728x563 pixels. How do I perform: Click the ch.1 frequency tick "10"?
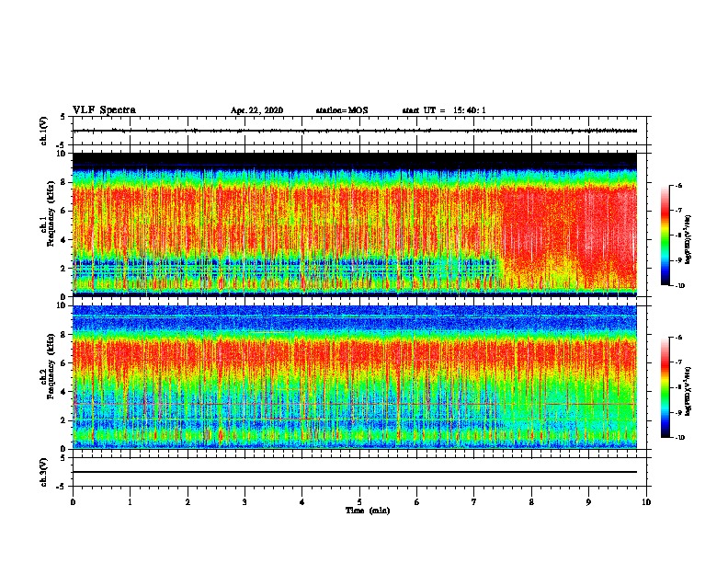pyautogui.click(x=61, y=154)
